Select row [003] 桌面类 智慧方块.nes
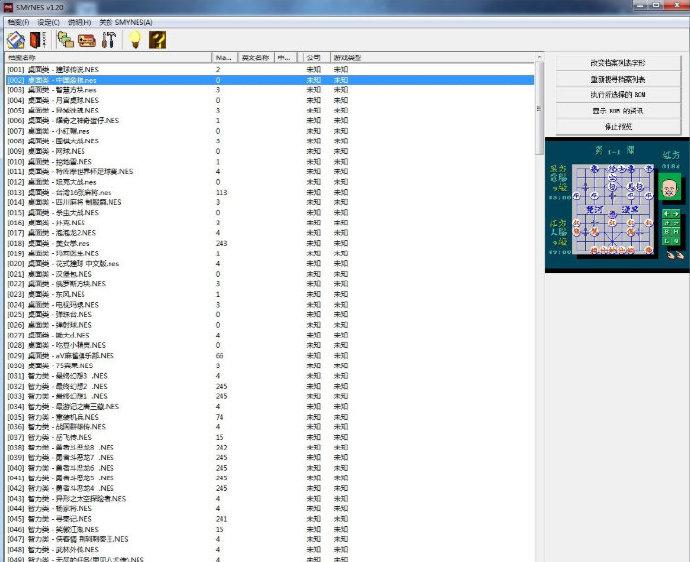This screenshot has height=562, width=690. pos(270,90)
